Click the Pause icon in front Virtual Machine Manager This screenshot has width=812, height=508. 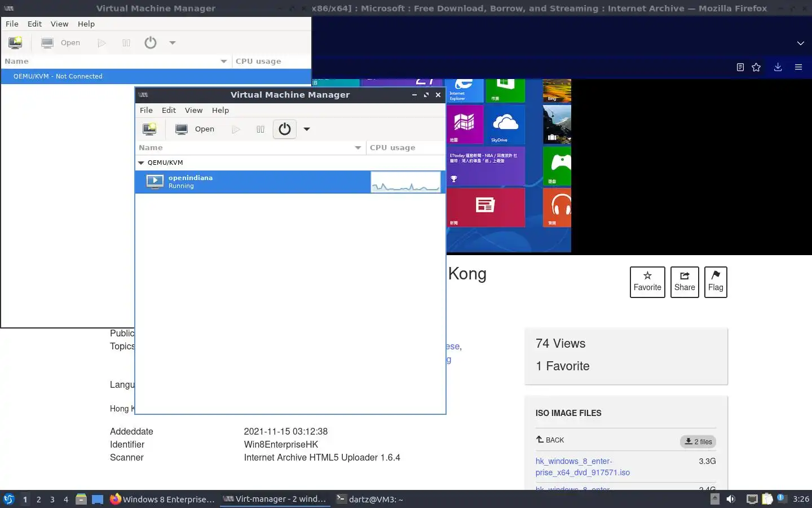[261, 129]
